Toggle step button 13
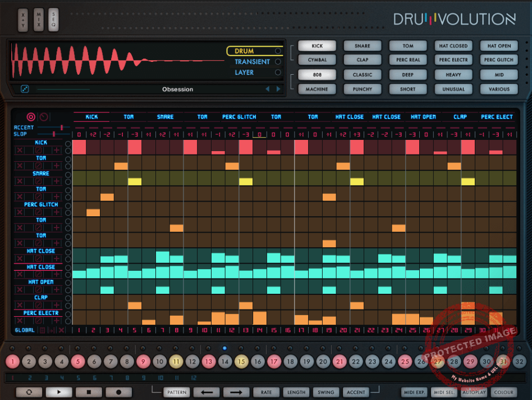 pyautogui.click(x=209, y=362)
